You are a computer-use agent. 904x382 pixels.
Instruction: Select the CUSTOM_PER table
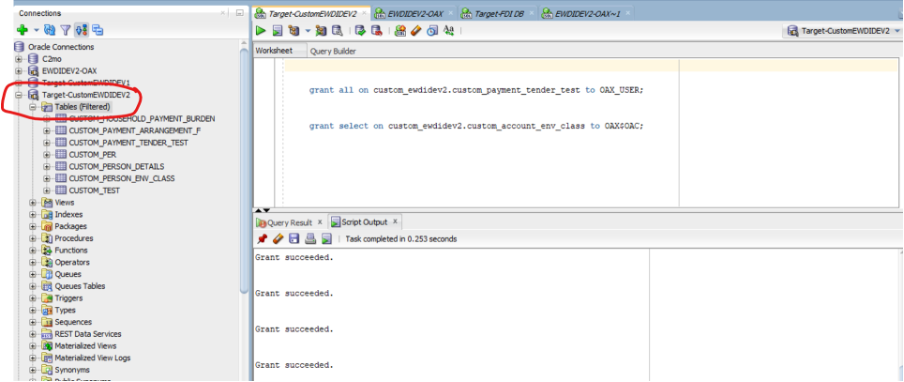click(x=92, y=154)
